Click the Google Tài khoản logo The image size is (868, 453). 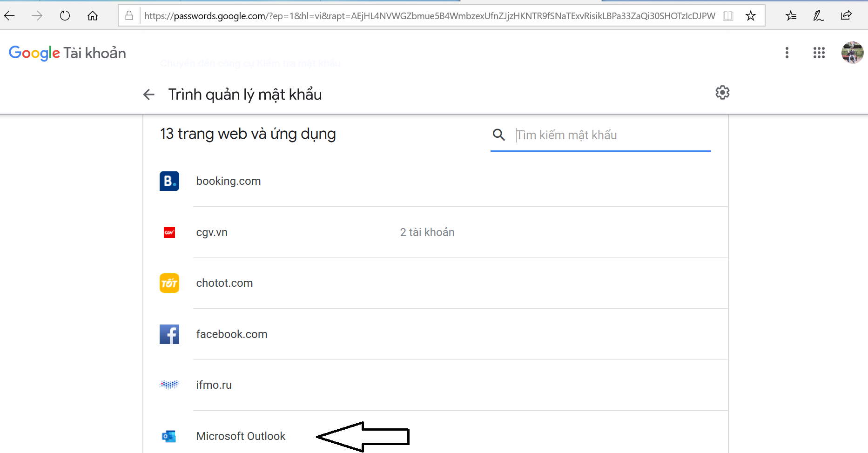(67, 53)
